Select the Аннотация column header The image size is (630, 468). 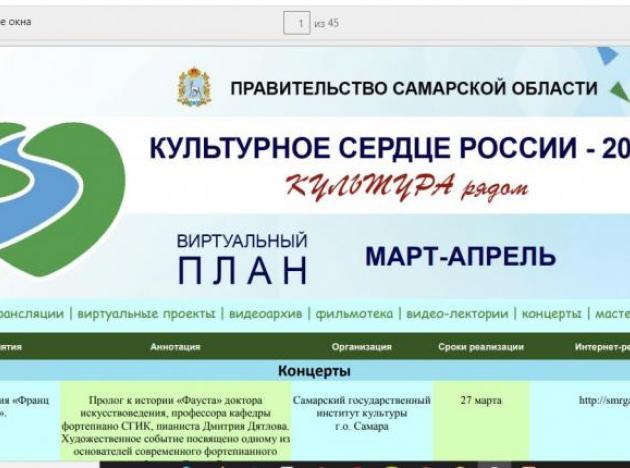pyautogui.click(x=175, y=347)
